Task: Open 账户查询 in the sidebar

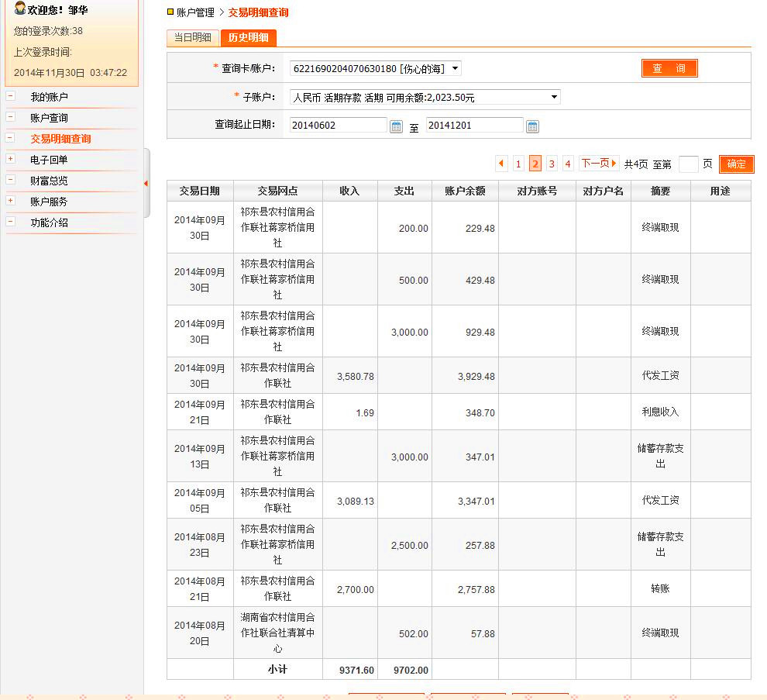Action: click(x=49, y=118)
